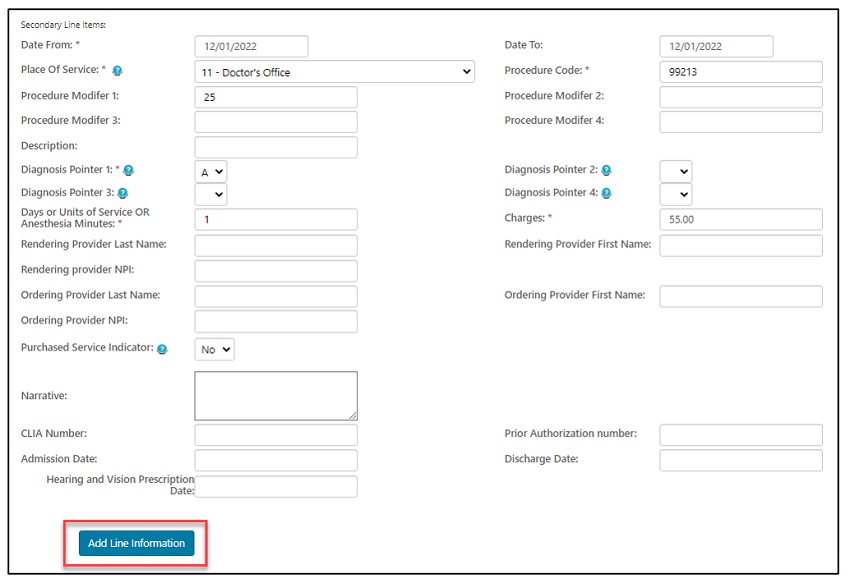Image resolution: width=850 pixels, height=583 pixels.
Task: Click help icon beside Diagnosis Pointer 4
Action: pos(607,194)
